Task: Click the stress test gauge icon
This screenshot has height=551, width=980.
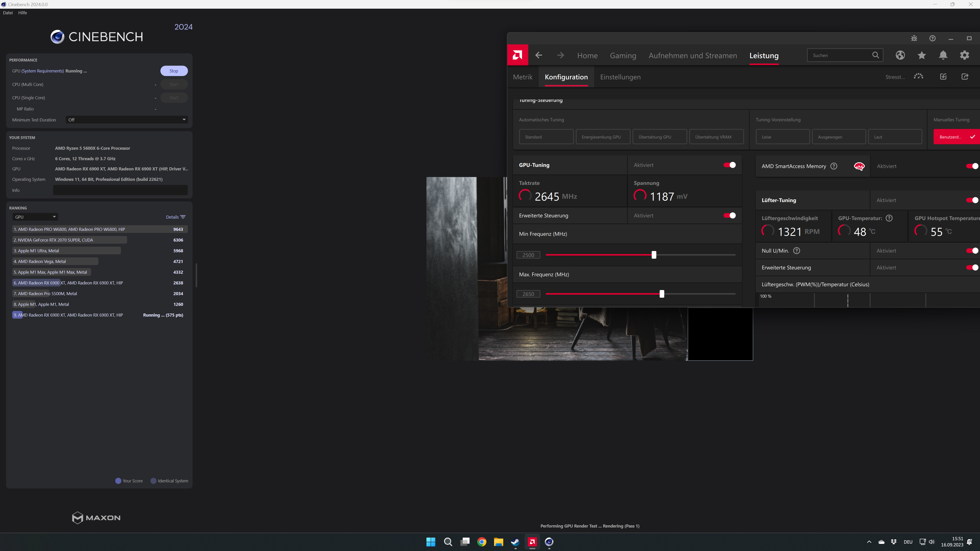Action: [918, 77]
